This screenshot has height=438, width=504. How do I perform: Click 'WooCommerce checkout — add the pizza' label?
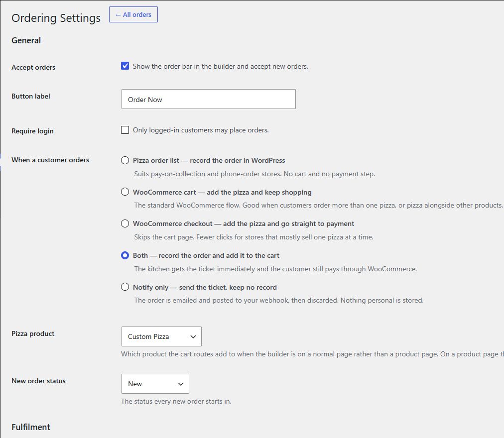[244, 223]
